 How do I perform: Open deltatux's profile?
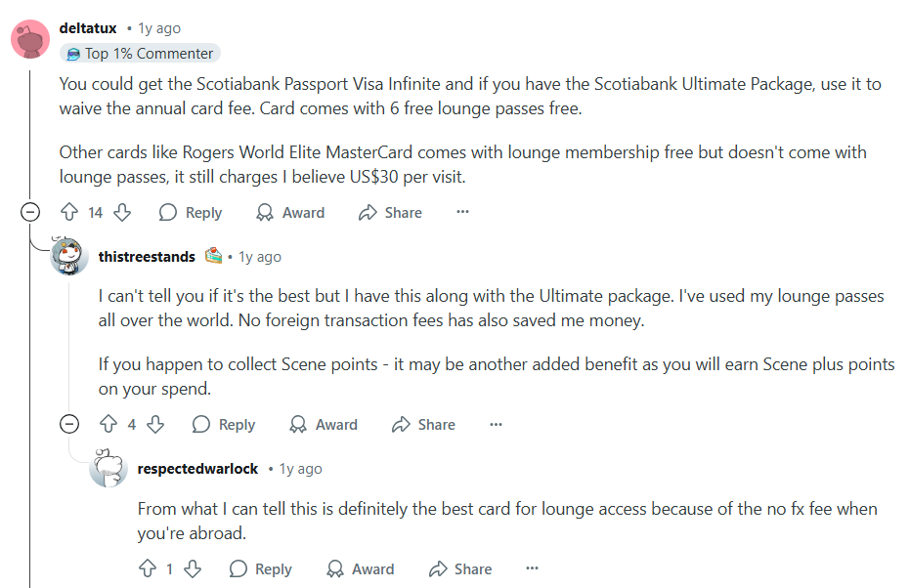[88, 27]
